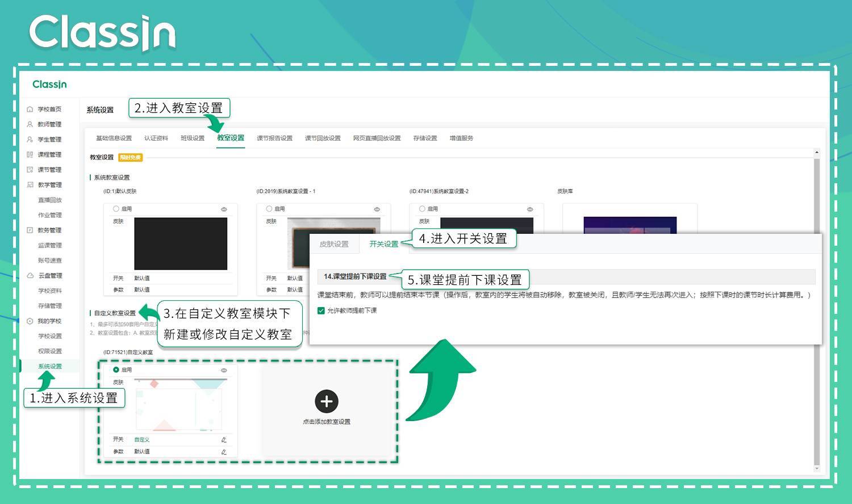The image size is (852, 504).
Task: Open the 存储设置 tab
Action: pos(425,138)
